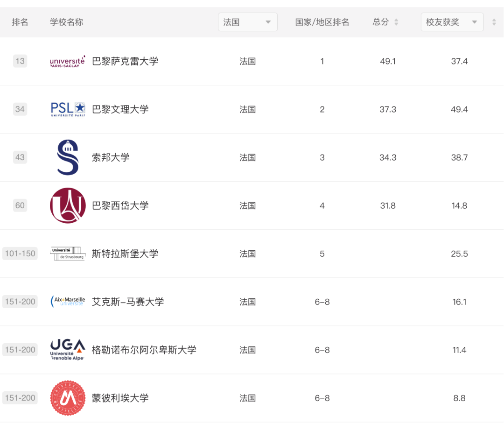
Task: Click alumni score 38.7
Action: click(x=459, y=157)
